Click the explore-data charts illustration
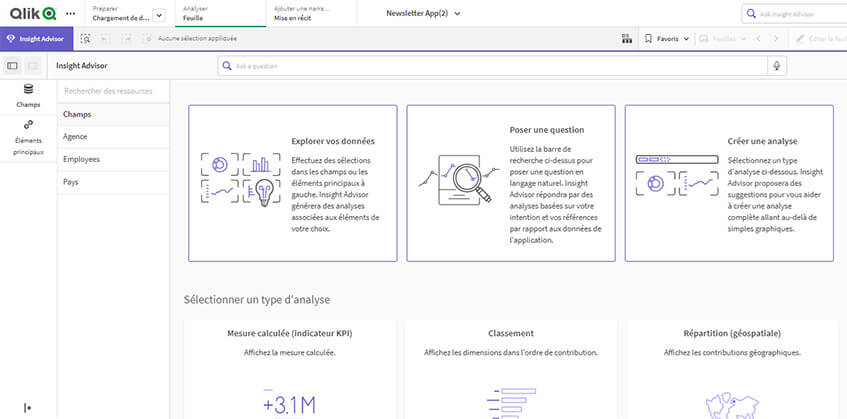This screenshot has width=847, height=419. (240, 178)
